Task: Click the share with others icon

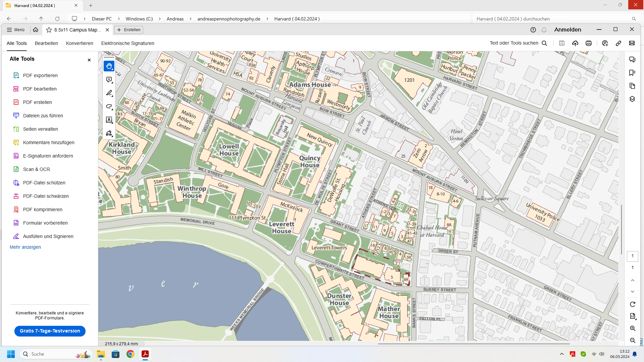Action: [x=605, y=43]
